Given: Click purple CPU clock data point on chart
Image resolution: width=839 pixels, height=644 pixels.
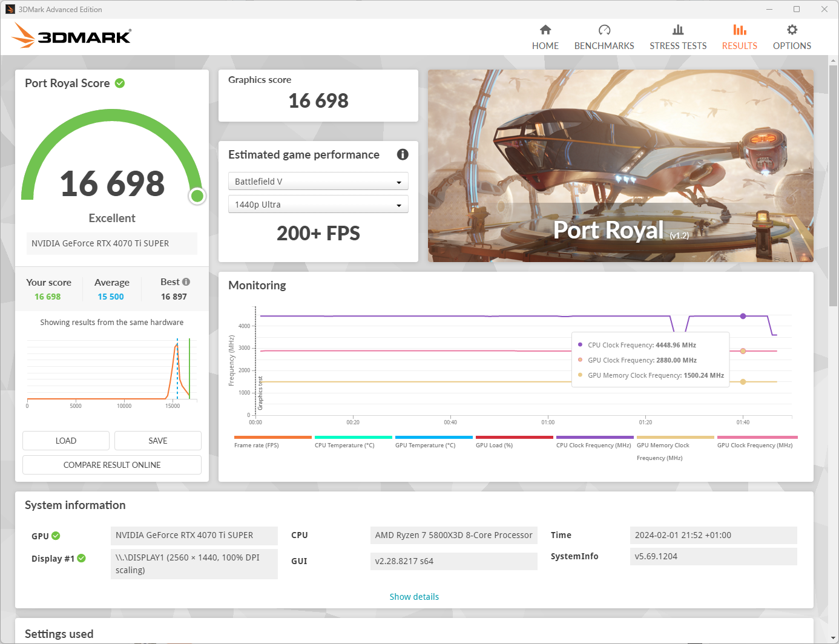Looking at the screenshot, I should coord(743,316).
